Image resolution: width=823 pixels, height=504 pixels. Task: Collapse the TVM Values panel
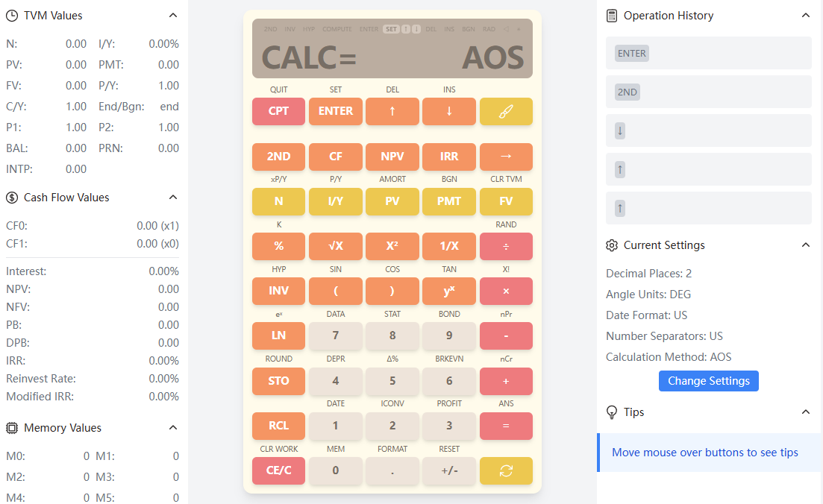point(173,15)
